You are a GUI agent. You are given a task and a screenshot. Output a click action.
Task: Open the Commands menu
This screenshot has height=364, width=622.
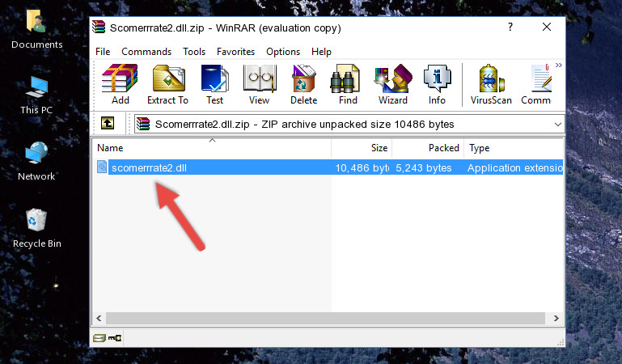pos(146,52)
